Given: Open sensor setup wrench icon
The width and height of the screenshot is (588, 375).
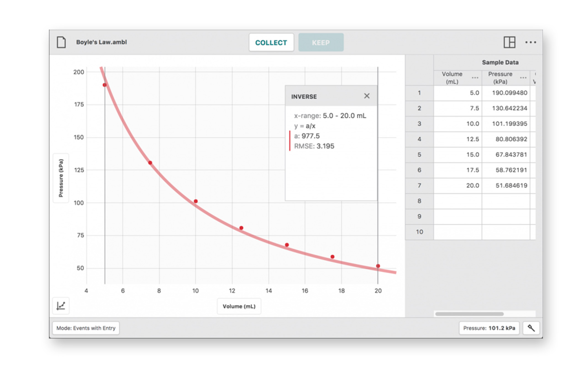Looking at the screenshot, I should (x=531, y=328).
